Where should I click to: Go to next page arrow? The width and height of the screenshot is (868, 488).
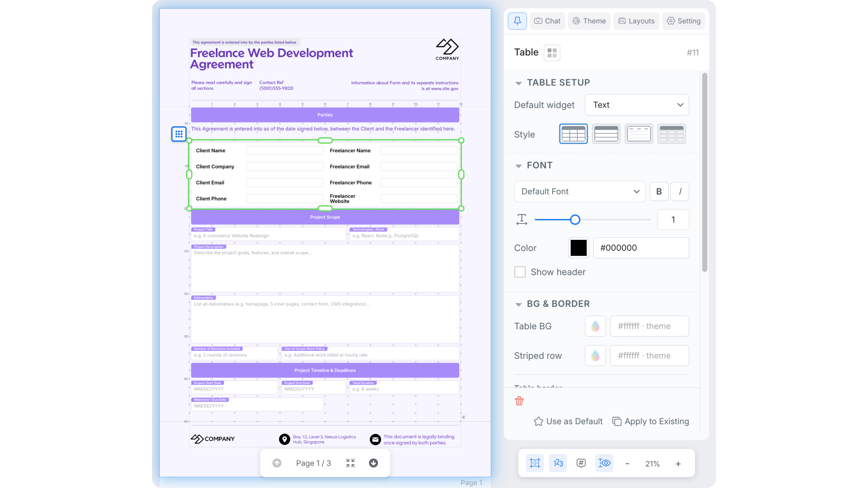pyautogui.click(x=373, y=463)
